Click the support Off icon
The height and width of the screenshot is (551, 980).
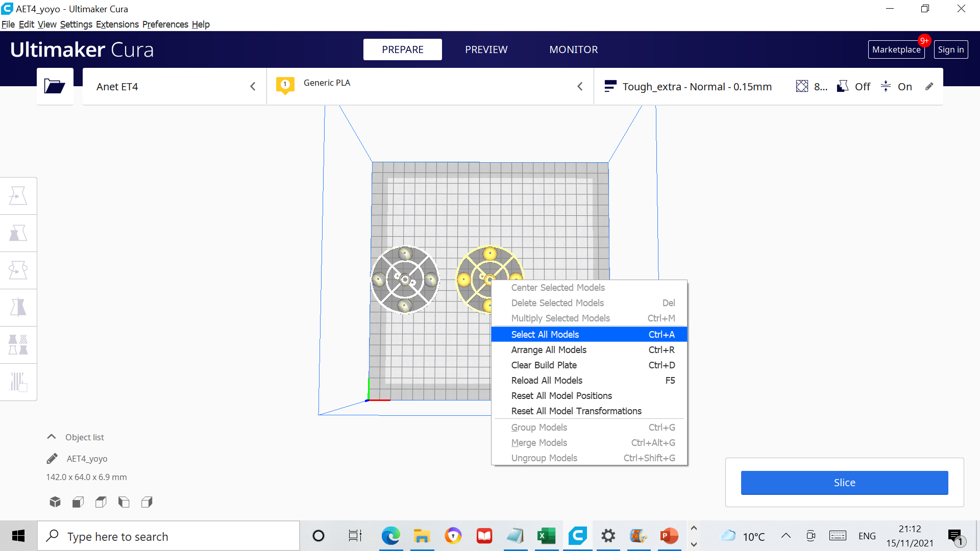pos(843,87)
